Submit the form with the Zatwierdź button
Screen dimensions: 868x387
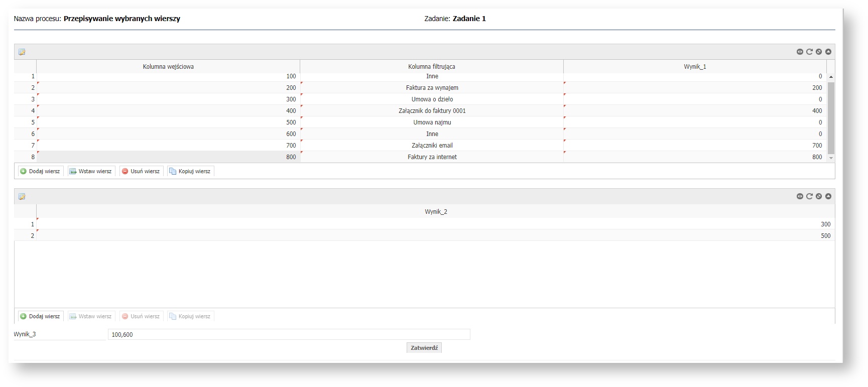point(424,348)
